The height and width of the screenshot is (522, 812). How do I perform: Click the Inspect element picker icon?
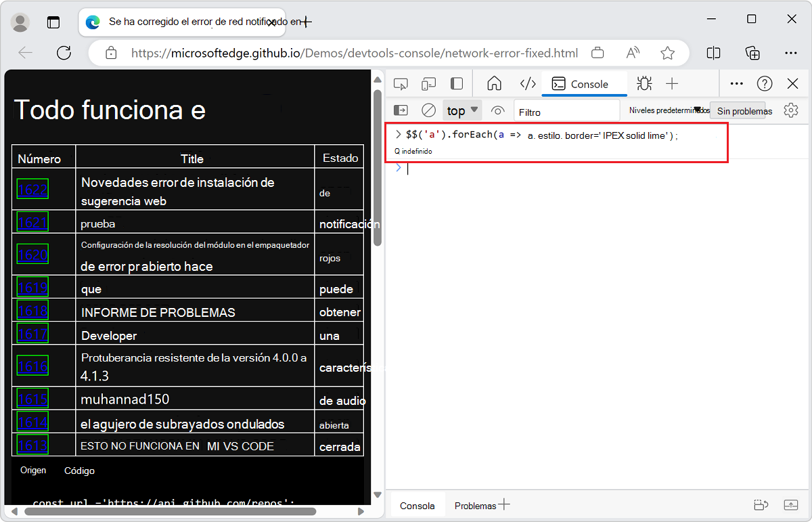[401, 84]
